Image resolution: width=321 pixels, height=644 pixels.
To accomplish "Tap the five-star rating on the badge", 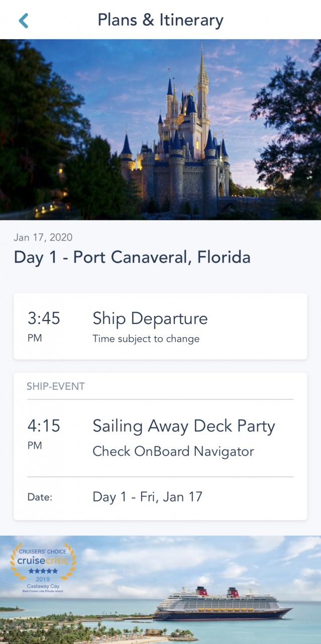I will coord(43,571).
